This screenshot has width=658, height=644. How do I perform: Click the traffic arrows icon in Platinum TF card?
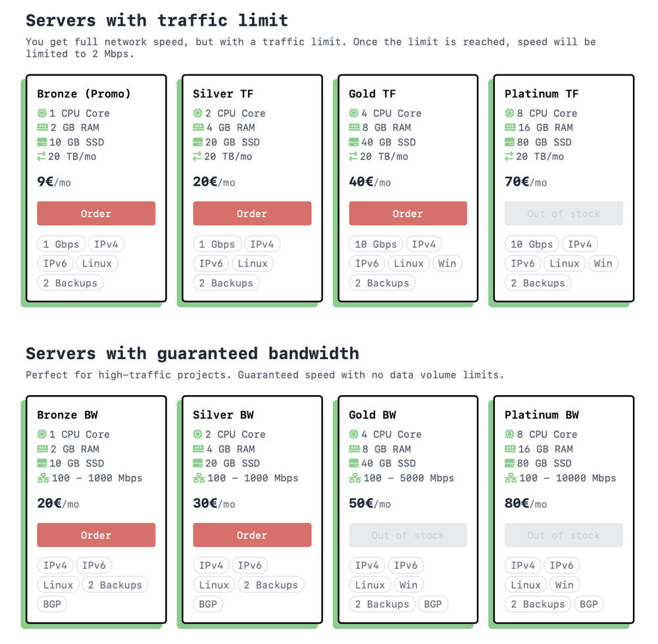point(510,157)
